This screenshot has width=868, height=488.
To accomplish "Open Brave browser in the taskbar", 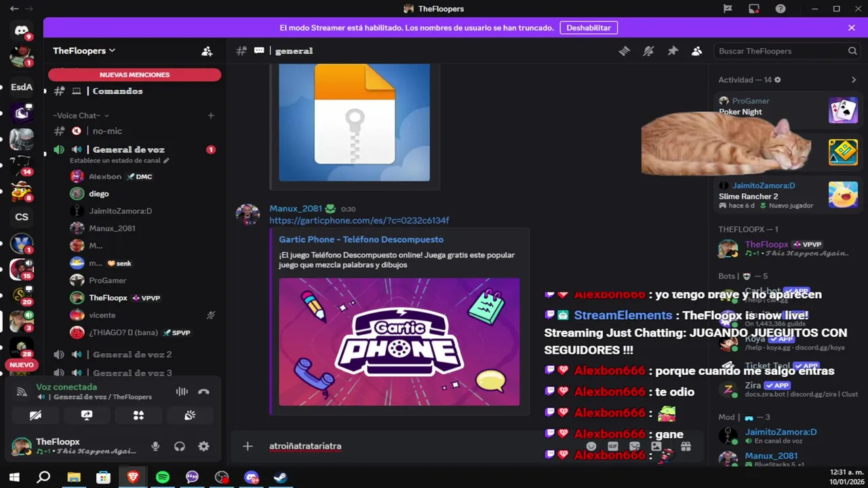I will 133,477.
